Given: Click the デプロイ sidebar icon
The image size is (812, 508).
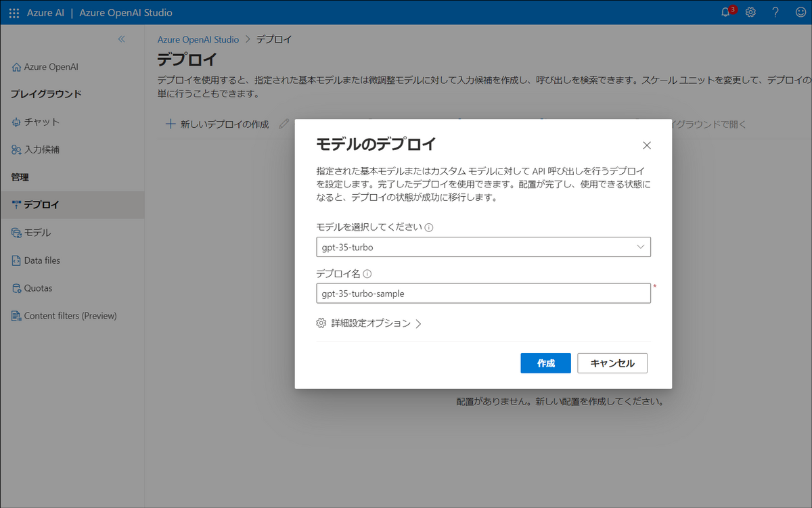Looking at the screenshot, I should [16, 204].
